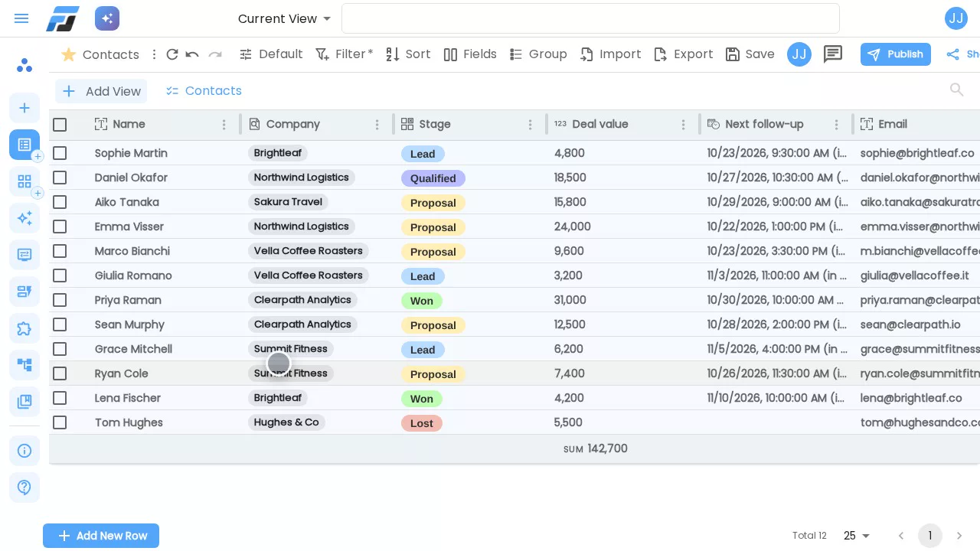Open the puzzle integrations sidebar icon

[24, 328]
